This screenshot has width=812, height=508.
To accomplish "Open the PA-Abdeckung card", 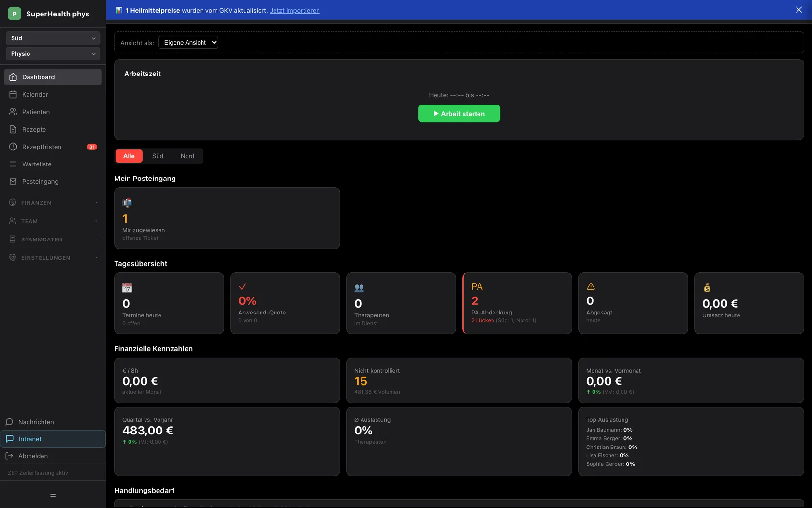I will (x=517, y=303).
